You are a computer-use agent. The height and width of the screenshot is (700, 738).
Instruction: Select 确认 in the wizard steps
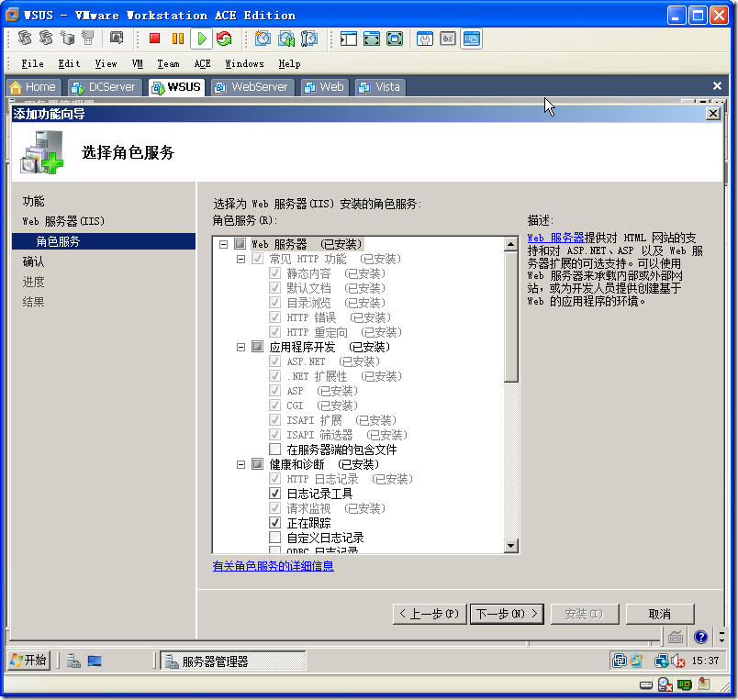tap(33, 261)
